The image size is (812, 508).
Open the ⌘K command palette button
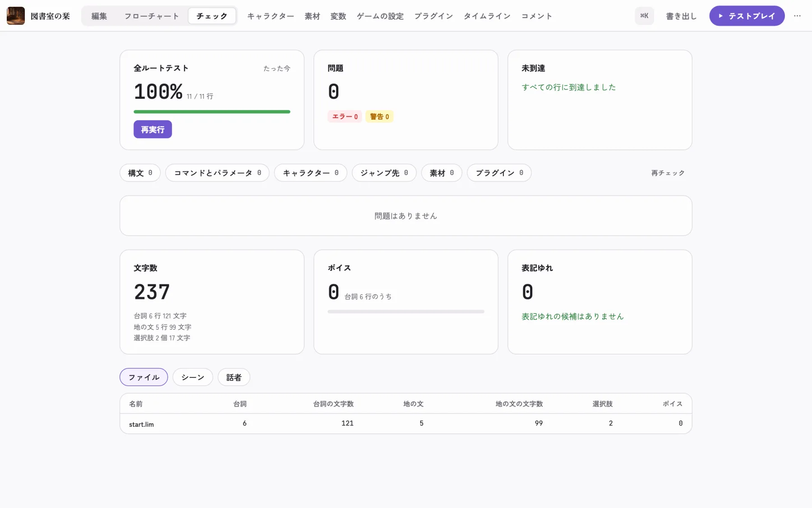[644, 16]
